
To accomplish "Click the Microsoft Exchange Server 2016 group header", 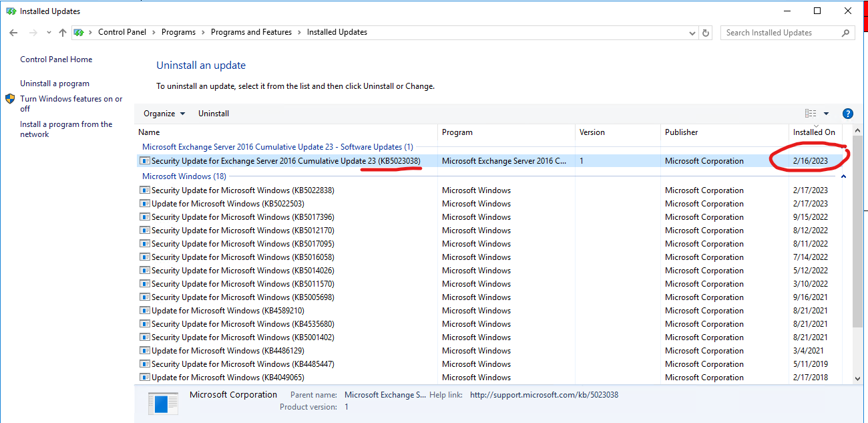I will [277, 147].
